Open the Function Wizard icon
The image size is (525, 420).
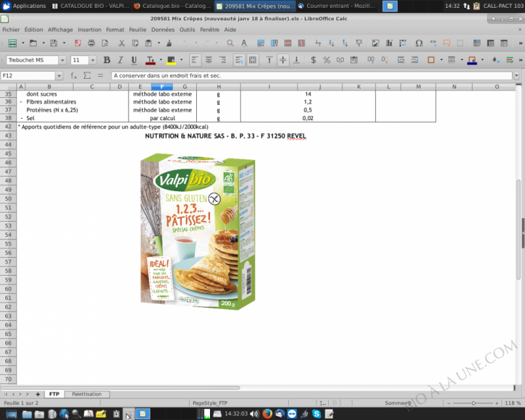(x=73, y=75)
